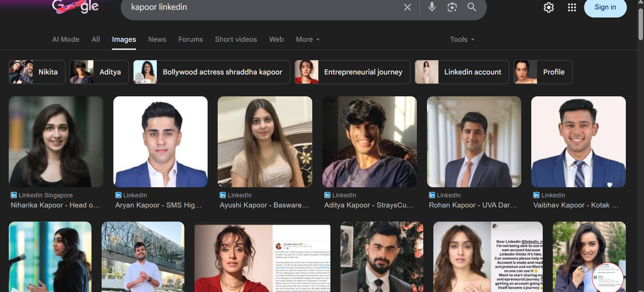Viewport: 644px width, 292px height.
Task: Click LinkedIn icon under Aryan Kapoor result
Action: coord(118,195)
